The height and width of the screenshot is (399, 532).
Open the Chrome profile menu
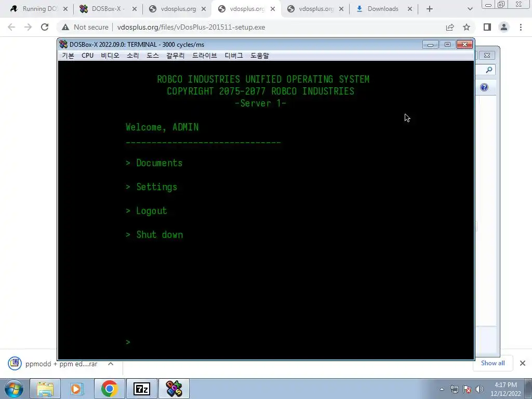pyautogui.click(x=504, y=27)
